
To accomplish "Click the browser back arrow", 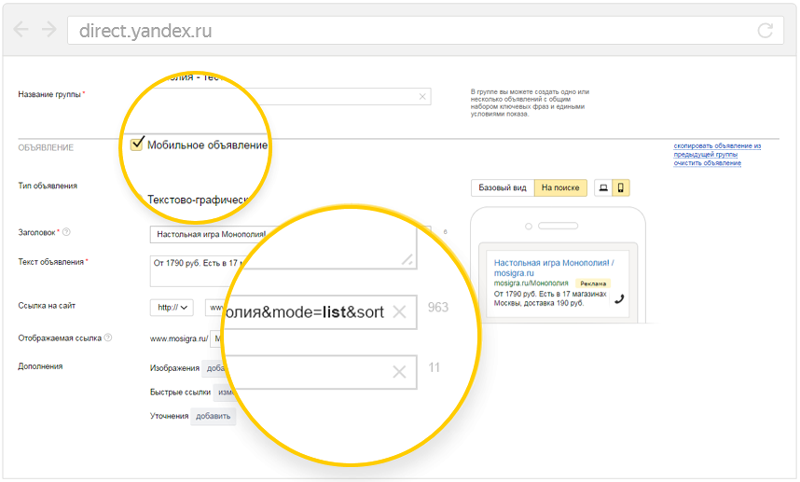I will tap(21, 30).
